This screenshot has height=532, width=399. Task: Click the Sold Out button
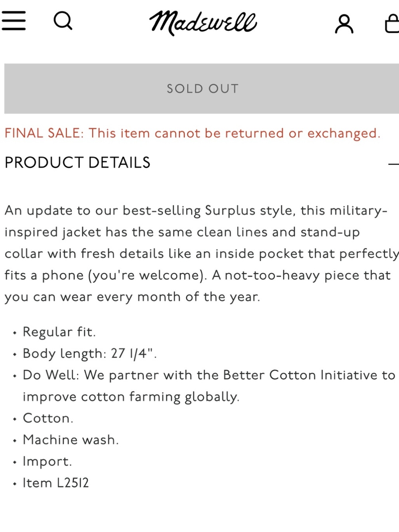click(201, 89)
